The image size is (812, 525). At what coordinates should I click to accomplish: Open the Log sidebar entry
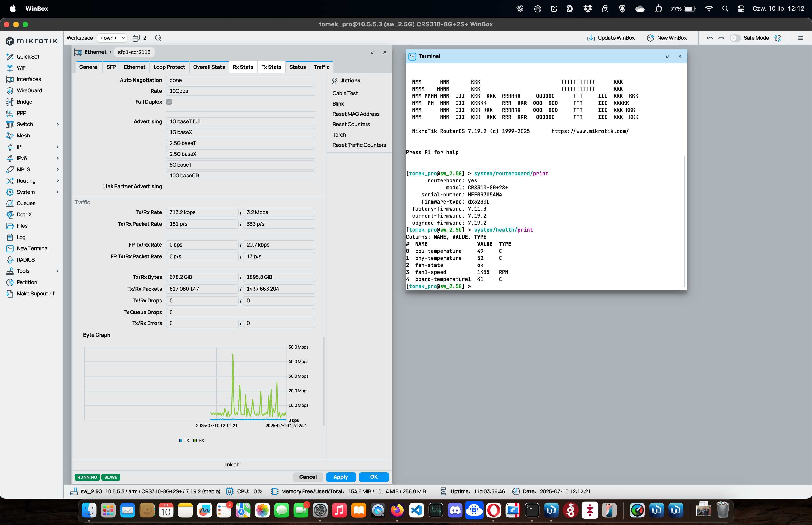pos(21,237)
